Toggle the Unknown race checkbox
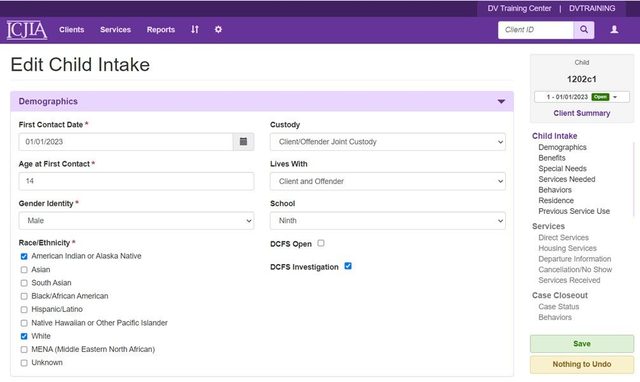 point(24,363)
